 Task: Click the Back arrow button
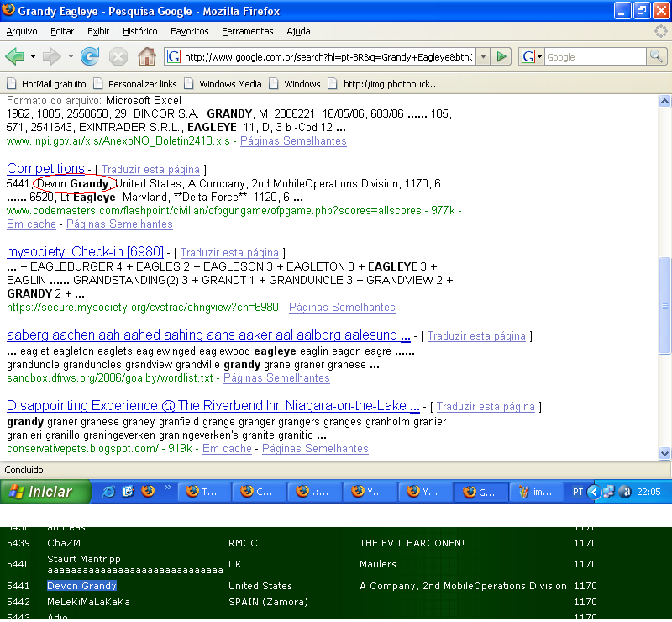[14, 56]
